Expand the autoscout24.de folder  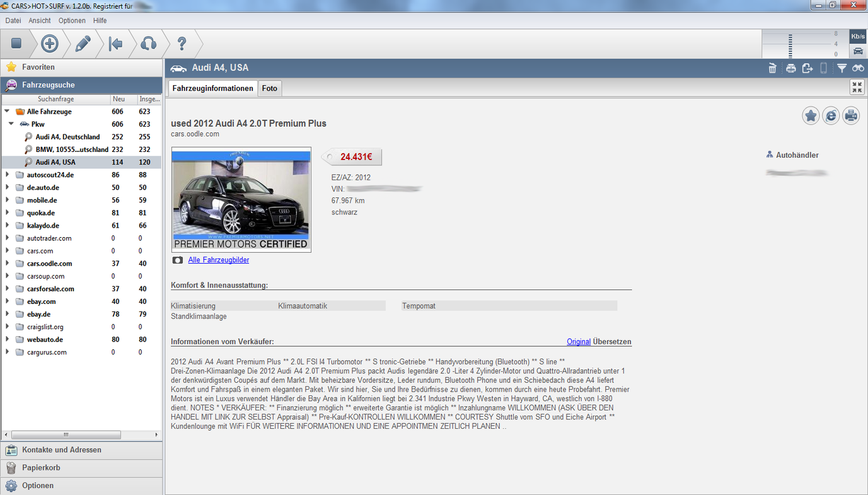click(7, 175)
